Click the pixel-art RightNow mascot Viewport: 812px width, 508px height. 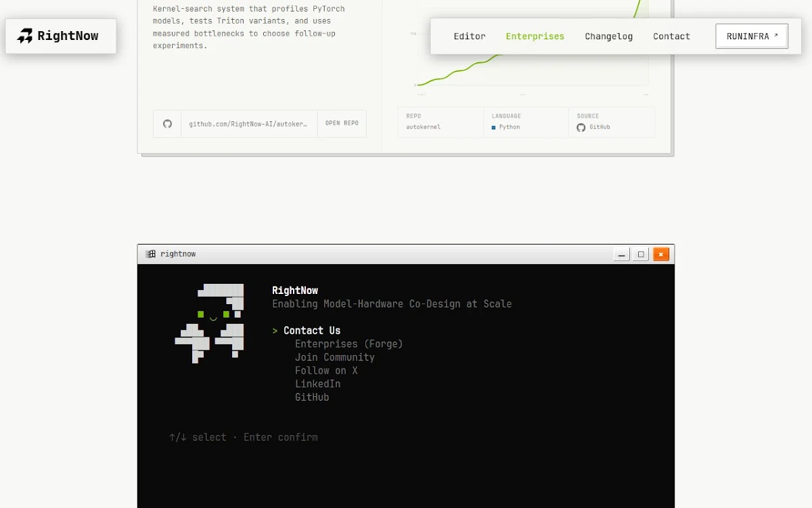(x=209, y=323)
